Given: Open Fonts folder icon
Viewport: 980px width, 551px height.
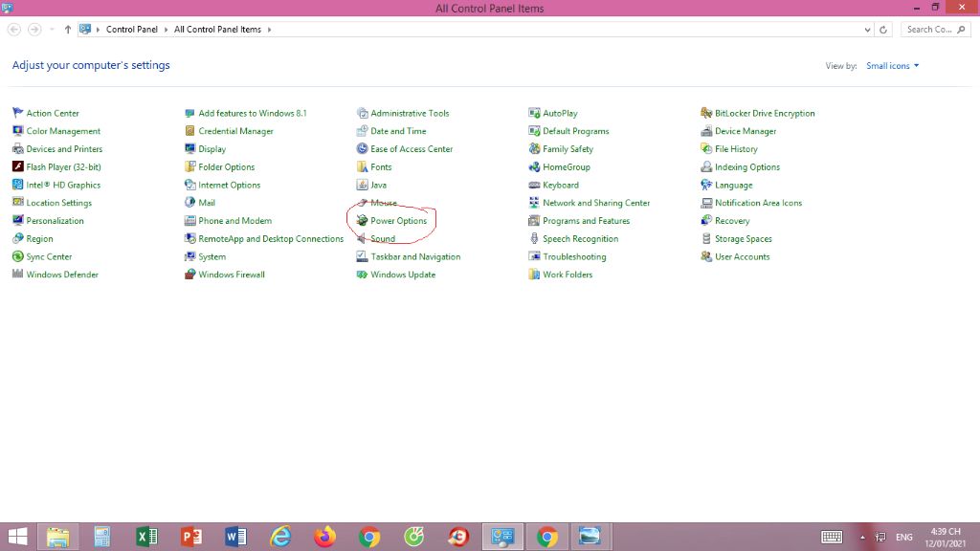Looking at the screenshot, I should [362, 166].
